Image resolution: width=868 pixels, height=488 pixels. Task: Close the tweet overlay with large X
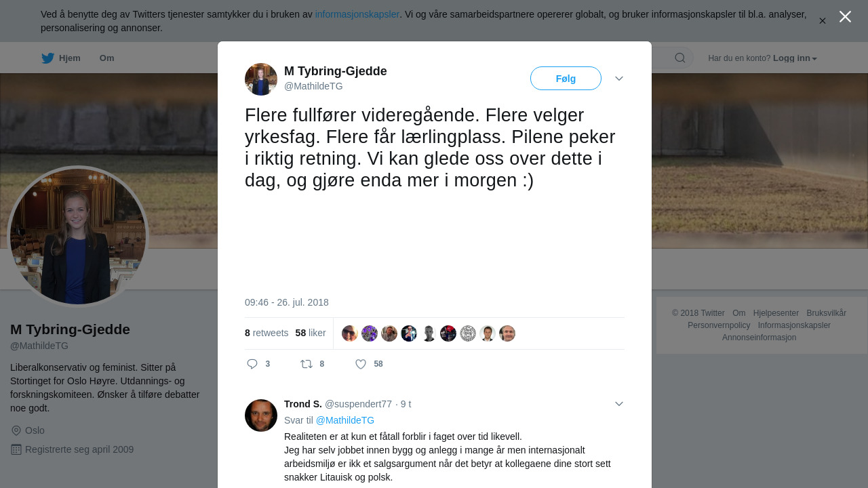tap(845, 16)
